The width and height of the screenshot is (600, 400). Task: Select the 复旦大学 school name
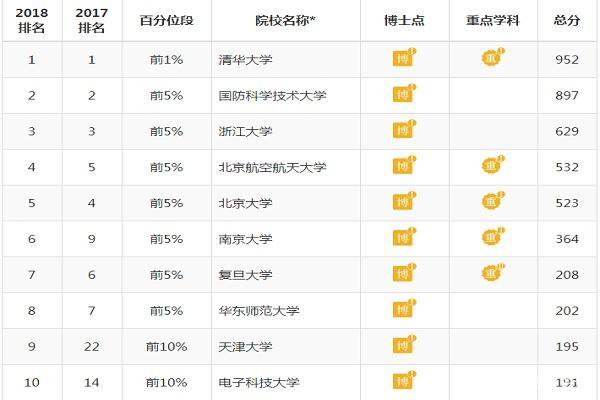(245, 275)
